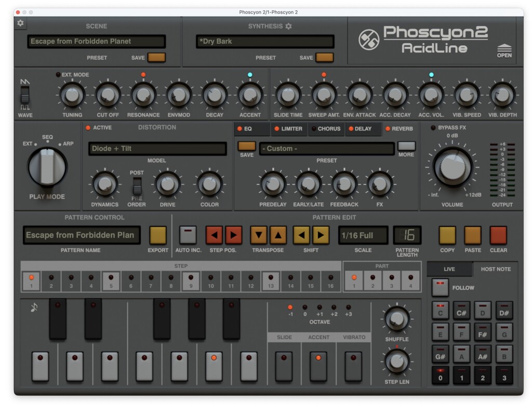Click the Pattern Name text field
This screenshot has height=406, width=532.
click(x=82, y=235)
